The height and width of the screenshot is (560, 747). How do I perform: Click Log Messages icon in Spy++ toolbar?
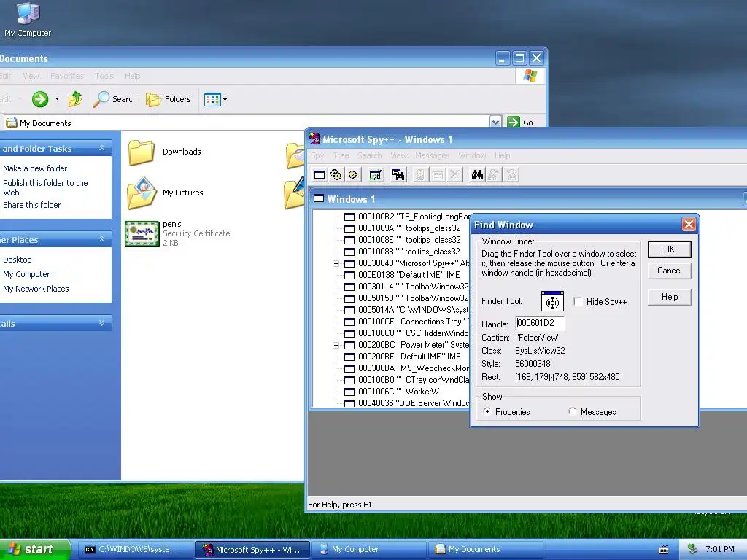[376, 175]
